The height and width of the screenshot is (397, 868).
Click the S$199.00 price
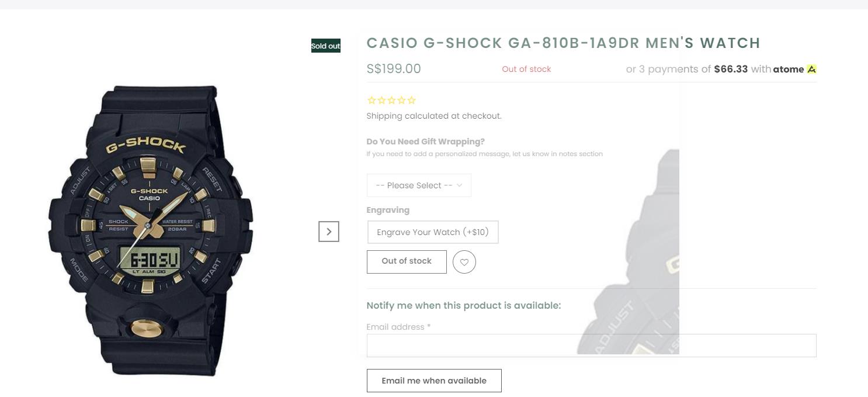click(x=394, y=68)
